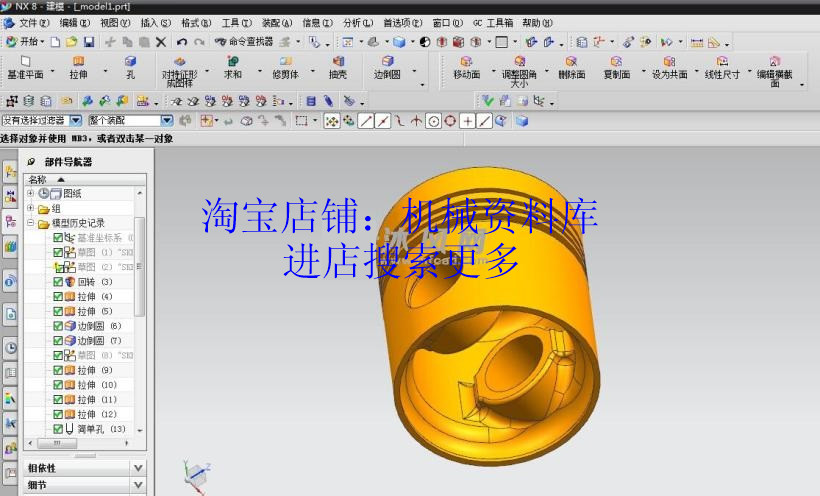Open the 插入(S) menu
This screenshot has width=820, height=496.
point(156,23)
